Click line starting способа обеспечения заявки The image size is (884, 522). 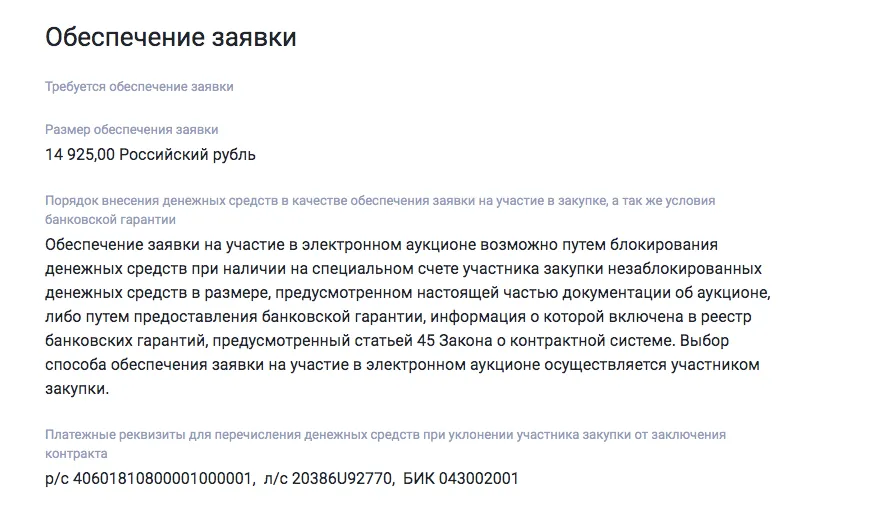(402, 364)
